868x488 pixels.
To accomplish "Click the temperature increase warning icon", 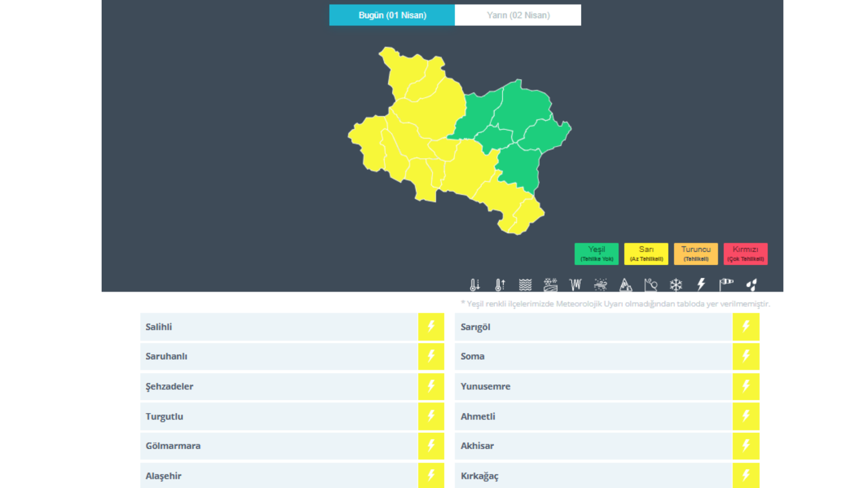I will pyautogui.click(x=500, y=285).
